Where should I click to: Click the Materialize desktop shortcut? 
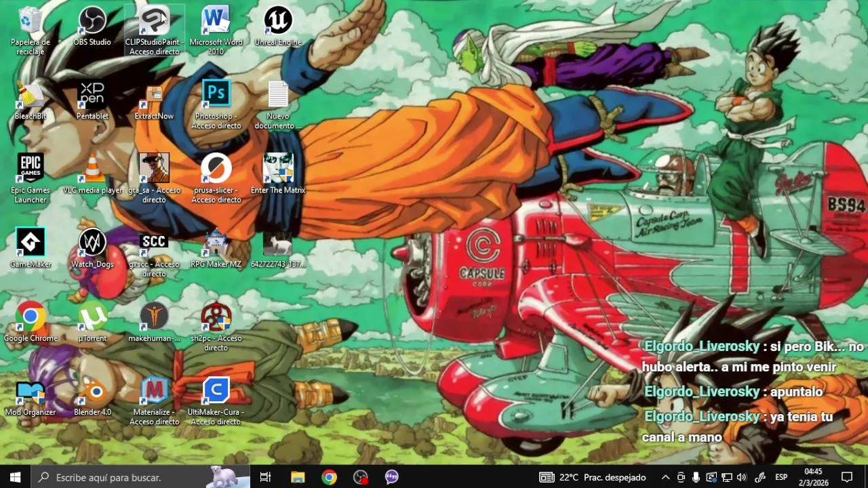154,401
